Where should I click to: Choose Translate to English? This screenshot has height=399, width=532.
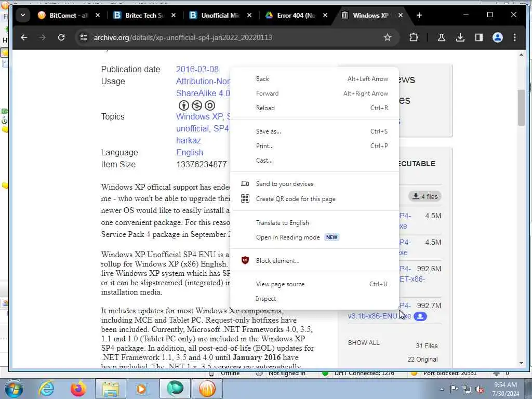click(314, 222)
